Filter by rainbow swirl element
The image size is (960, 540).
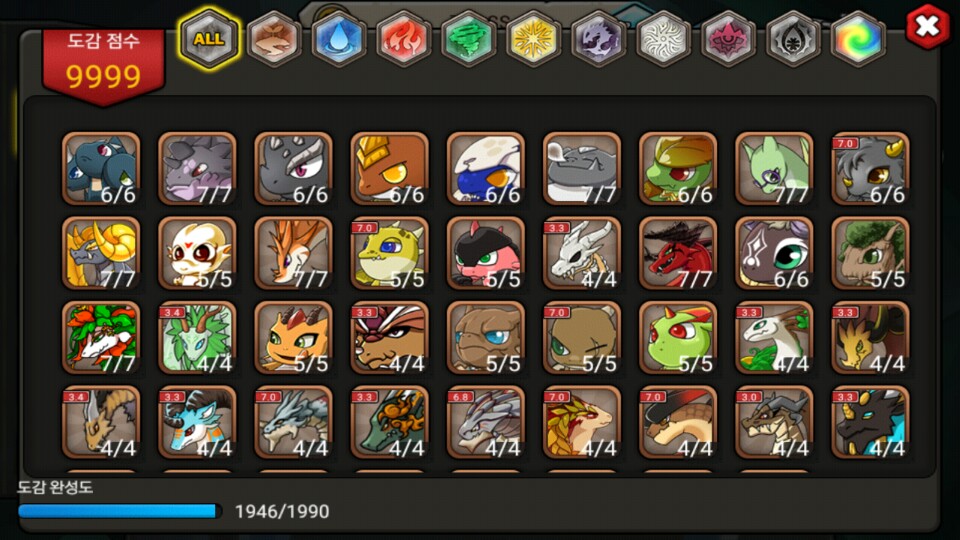[858, 39]
